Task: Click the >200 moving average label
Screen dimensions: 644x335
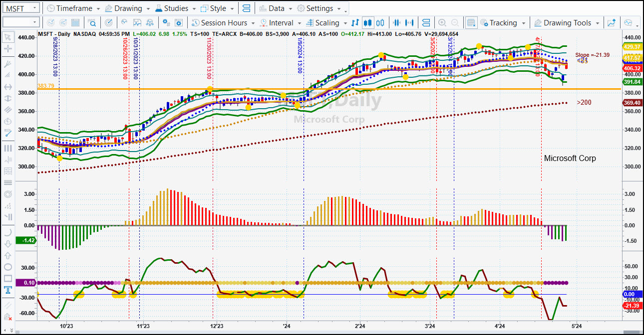Action: [584, 103]
